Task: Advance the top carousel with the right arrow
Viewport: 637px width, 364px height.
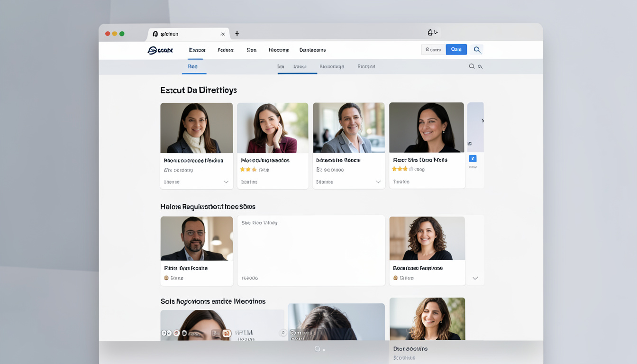Action: pyautogui.click(x=482, y=121)
